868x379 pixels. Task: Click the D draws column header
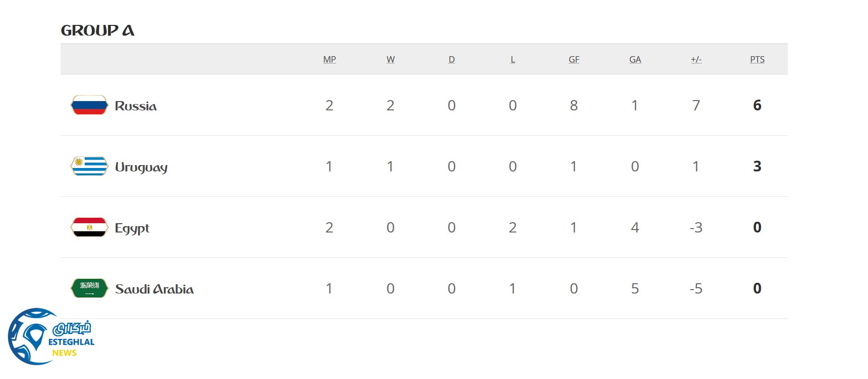[451, 60]
